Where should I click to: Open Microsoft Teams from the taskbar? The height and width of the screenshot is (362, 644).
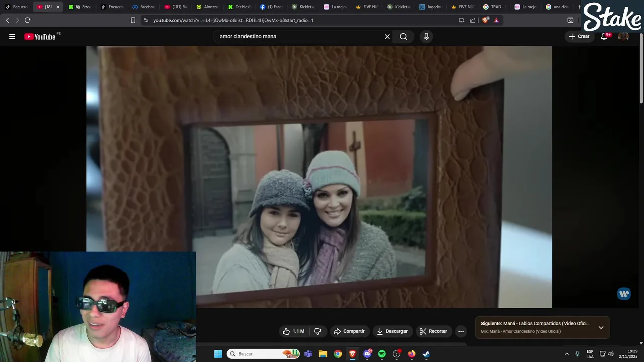point(308,354)
